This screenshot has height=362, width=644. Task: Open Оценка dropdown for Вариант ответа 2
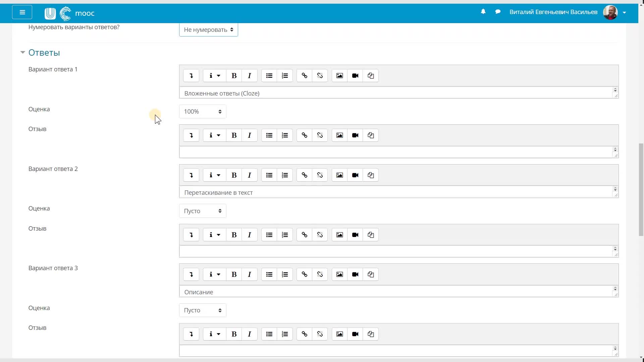pyautogui.click(x=203, y=211)
